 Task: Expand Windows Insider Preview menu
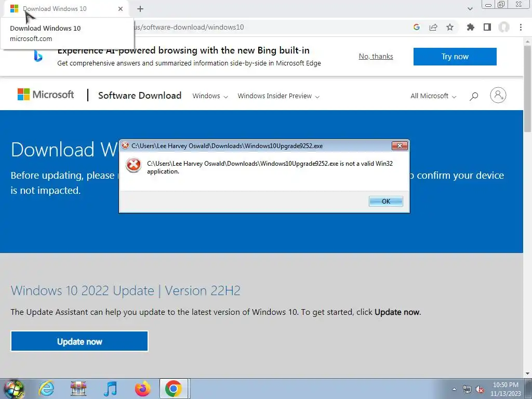coord(278,96)
